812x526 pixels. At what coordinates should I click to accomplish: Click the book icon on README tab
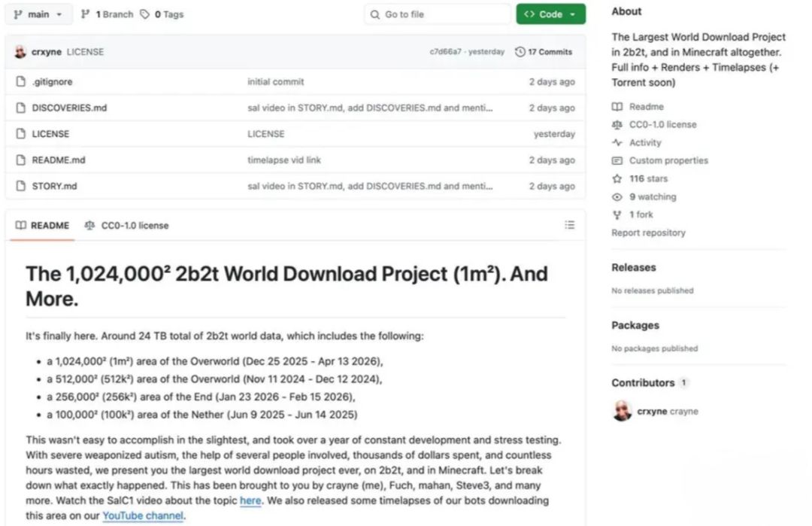pyautogui.click(x=21, y=226)
